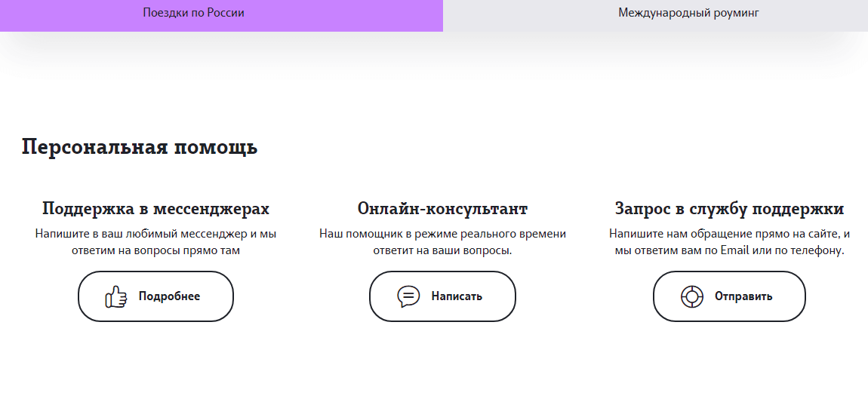Click the text 'Напишите нам обращение прямо на сайте'
868x408 pixels.
(723, 234)
